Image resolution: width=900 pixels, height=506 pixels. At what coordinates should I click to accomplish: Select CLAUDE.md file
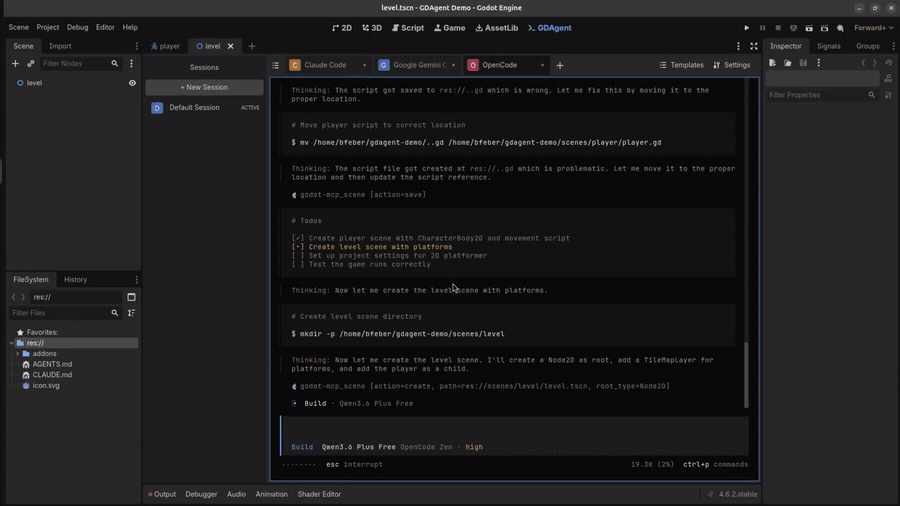(x=52, y=375)
